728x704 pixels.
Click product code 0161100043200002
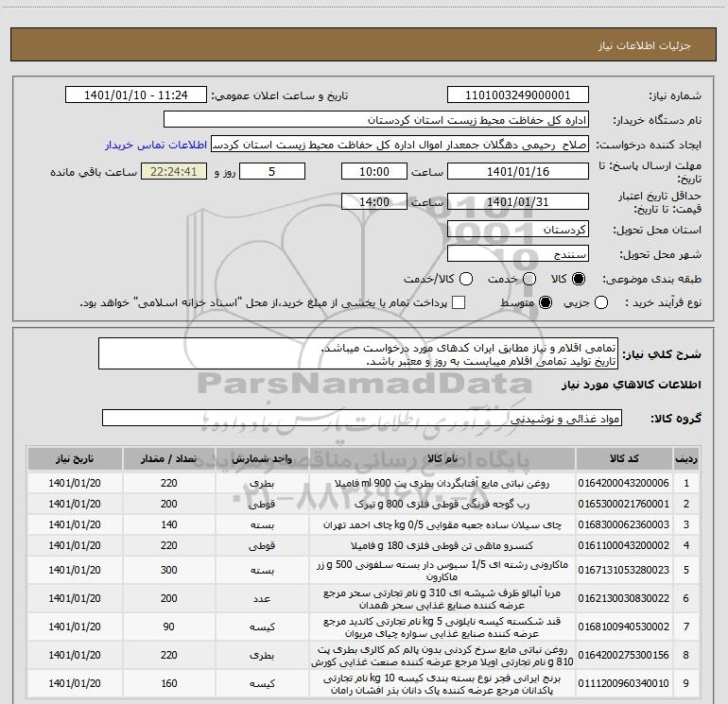(624, 546)
